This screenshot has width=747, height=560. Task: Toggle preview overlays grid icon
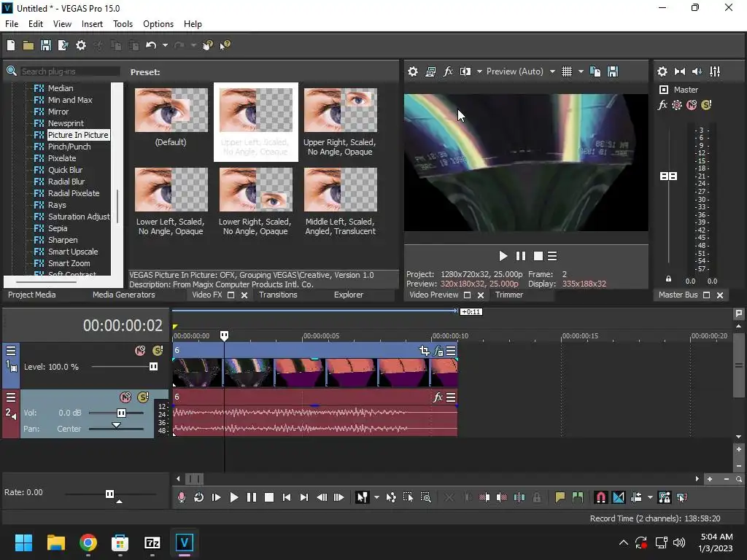[x=566, y=71]
